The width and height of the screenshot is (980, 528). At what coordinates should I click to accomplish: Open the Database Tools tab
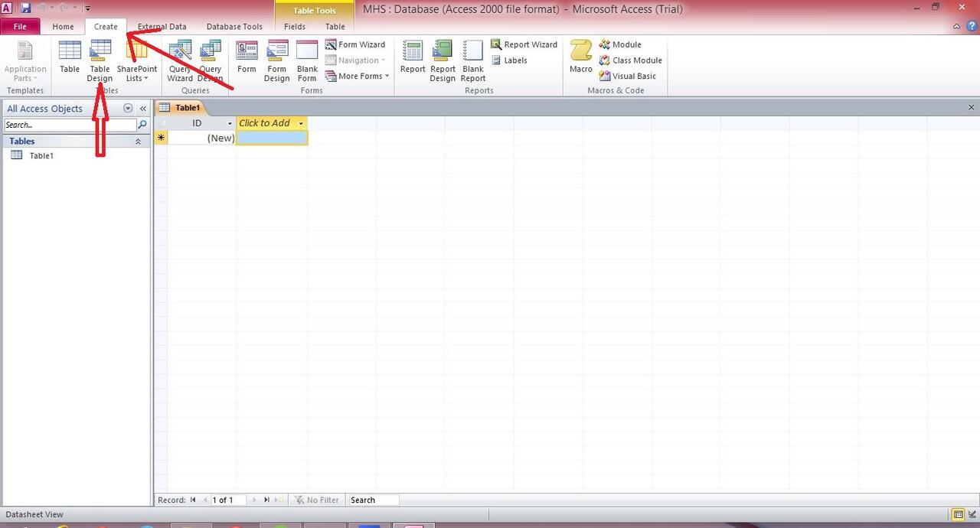[x=234, y=27]
